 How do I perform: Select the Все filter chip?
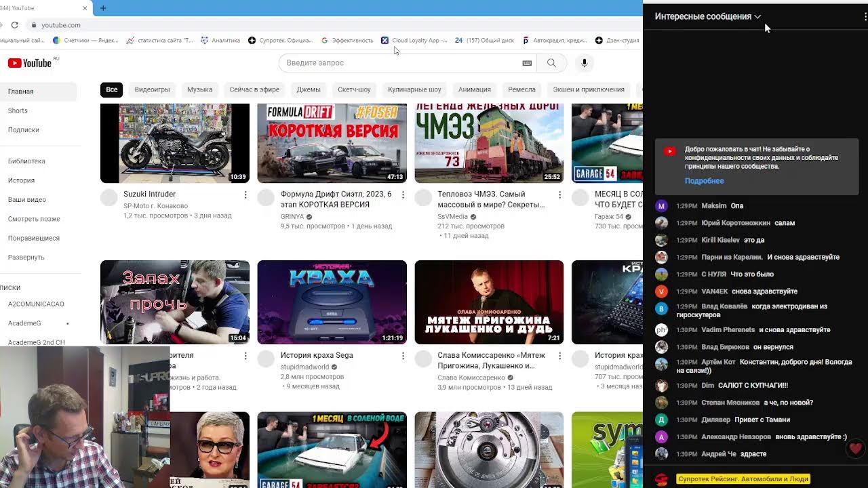click(x=112, y=89)
